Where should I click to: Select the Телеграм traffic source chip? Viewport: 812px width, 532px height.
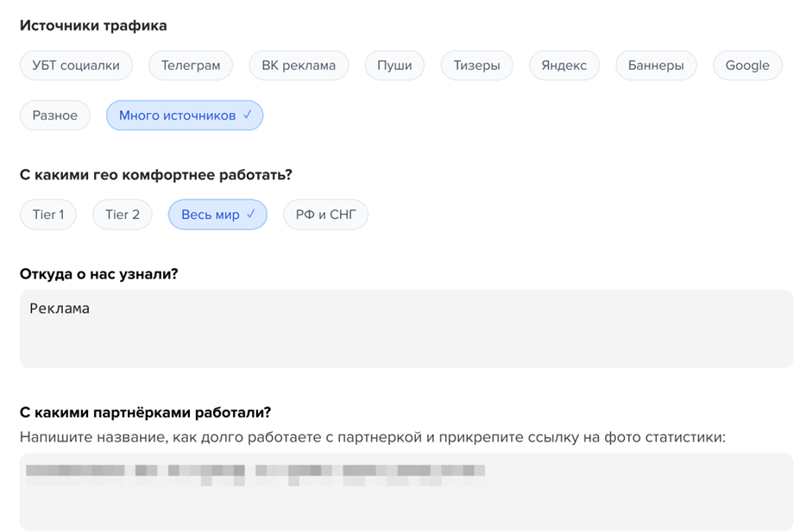[191, 66]
